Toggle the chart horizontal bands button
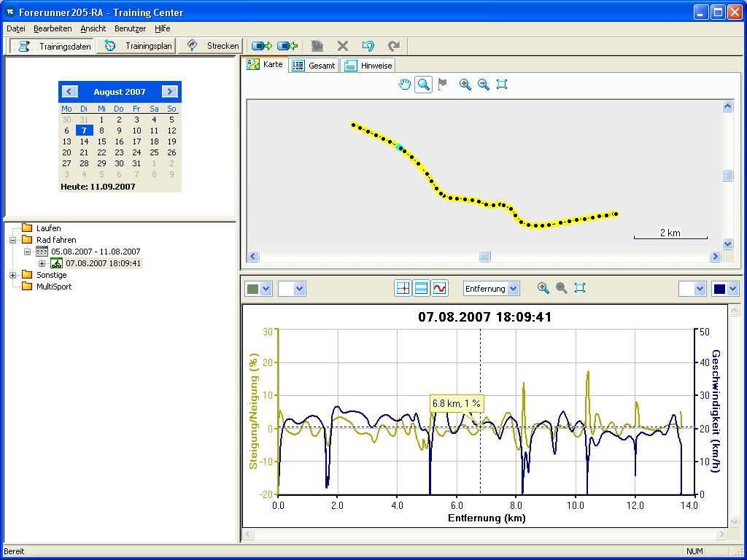Image resolution: width=747 pixels, height=560 pixels. click(x=421, y=288)
